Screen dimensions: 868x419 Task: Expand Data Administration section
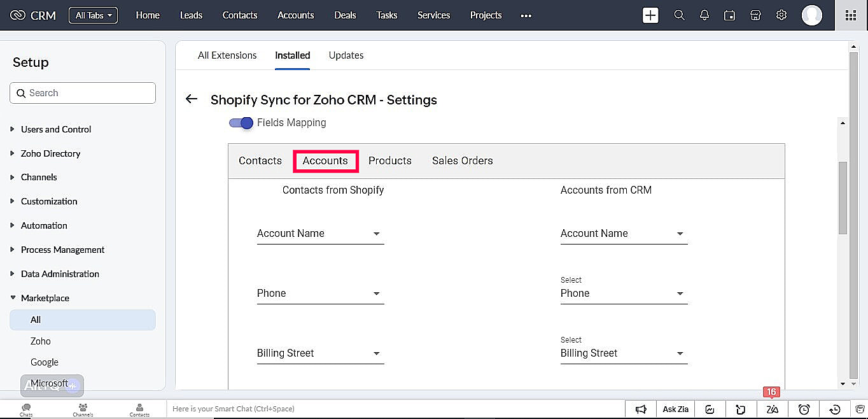(x=60, y=274)
